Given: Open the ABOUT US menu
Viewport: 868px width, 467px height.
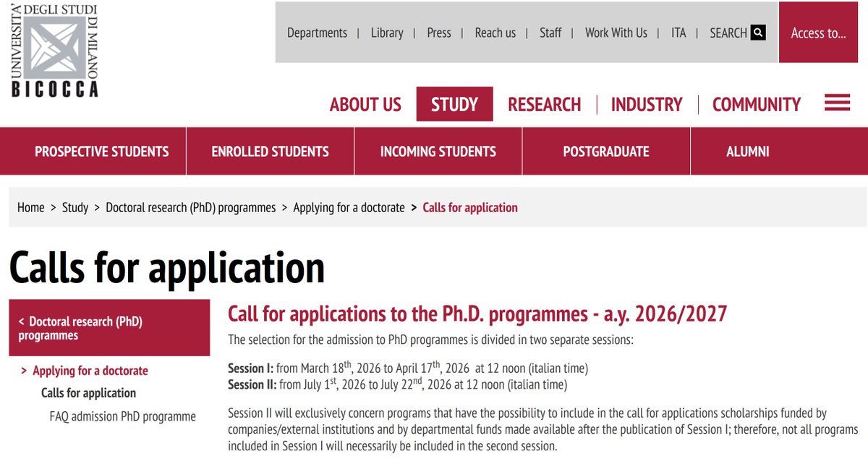Looking at the screenshot, I should click(x=365, y=104).
